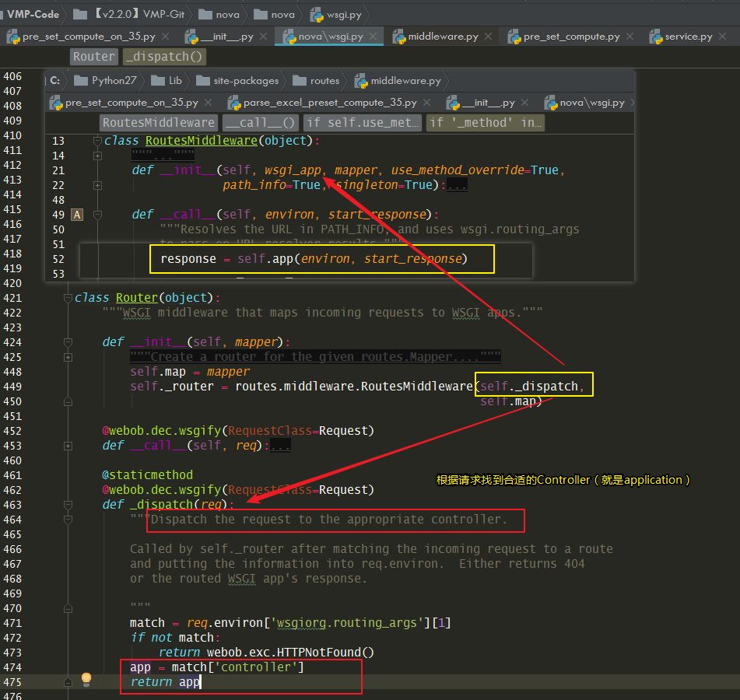740x700 pixels.
Task: Click the bookmark "A" gutter icon at line 49
Action: [x=75, y=215]
